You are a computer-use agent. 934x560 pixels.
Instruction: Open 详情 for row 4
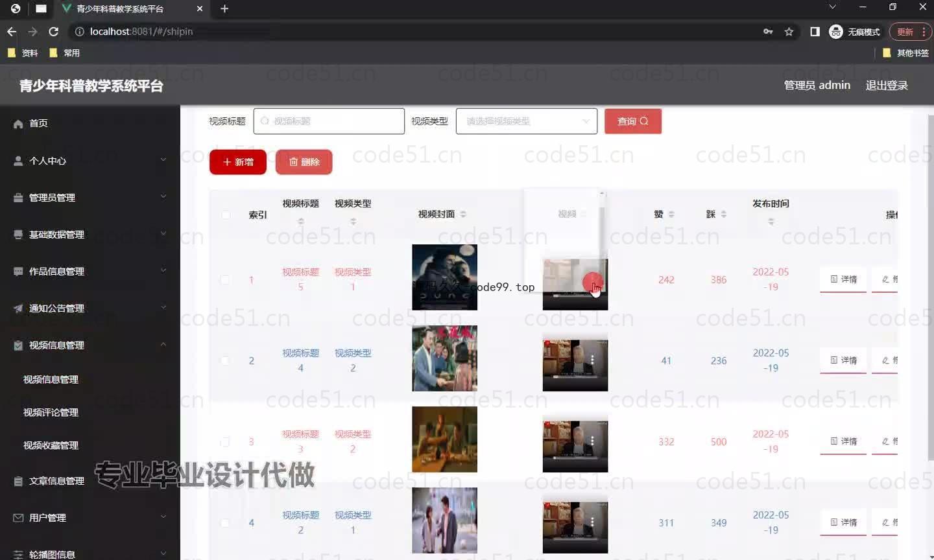click(843, 522)
